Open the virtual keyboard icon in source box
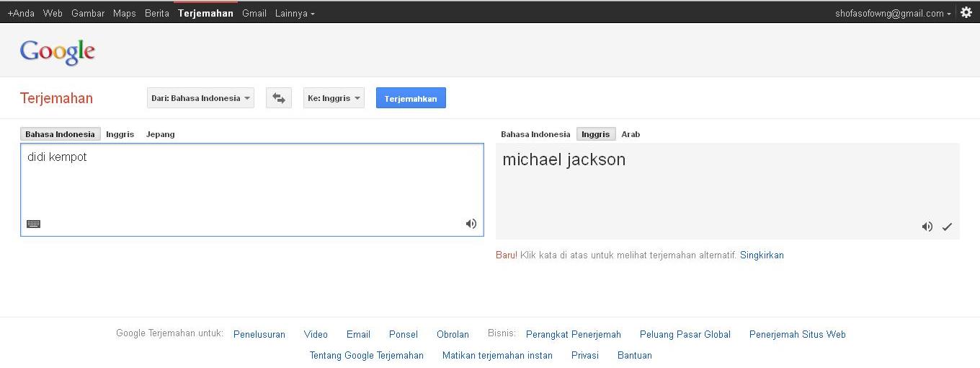This screenshot has height=368, width=980. click(x=33, y=224)
